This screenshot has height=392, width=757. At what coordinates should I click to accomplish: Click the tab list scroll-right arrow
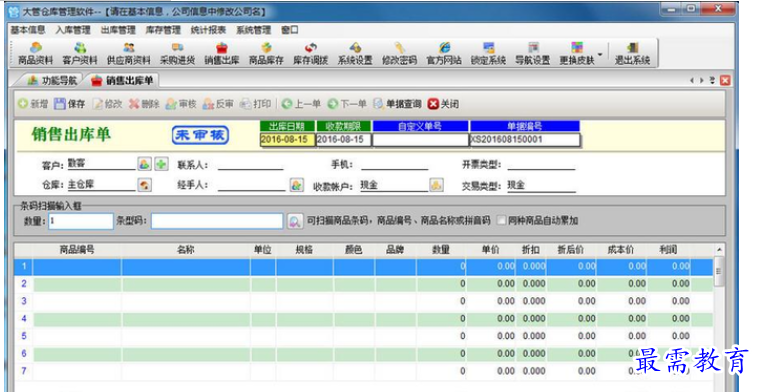point(701,81)
